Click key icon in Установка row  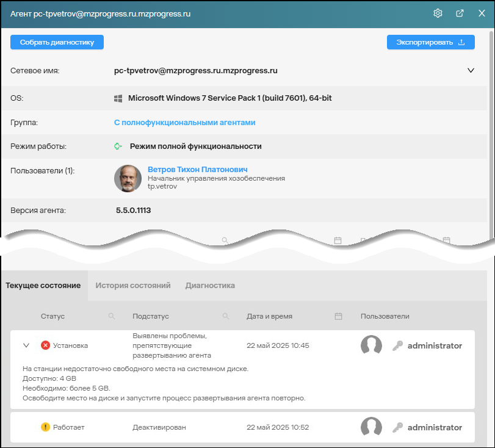coord(397,345)
